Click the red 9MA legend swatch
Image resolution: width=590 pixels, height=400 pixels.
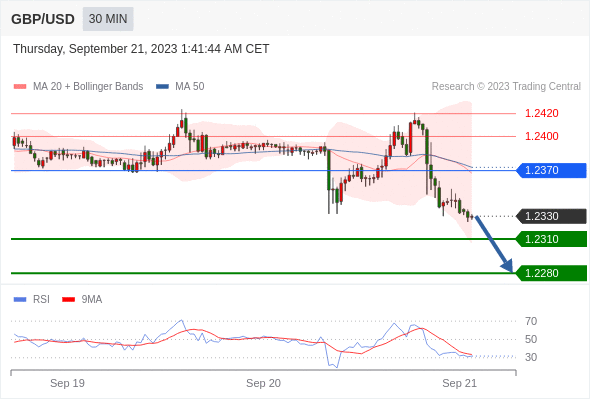68,300
